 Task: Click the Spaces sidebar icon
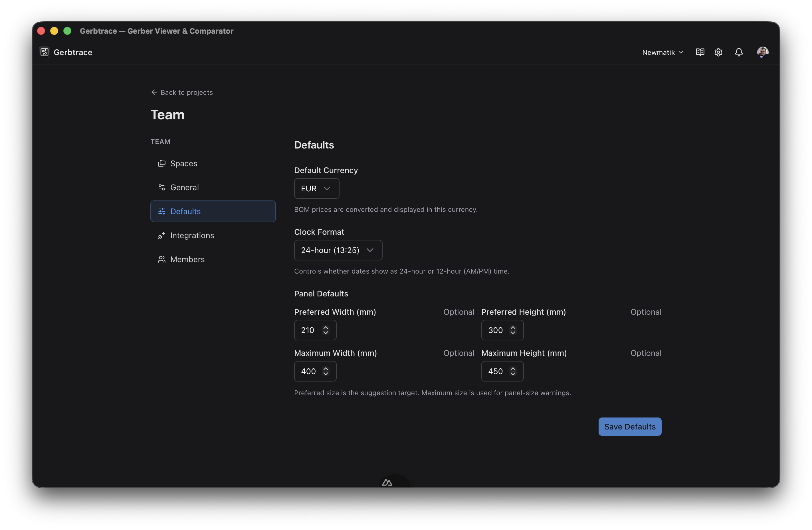click(162, 164)
